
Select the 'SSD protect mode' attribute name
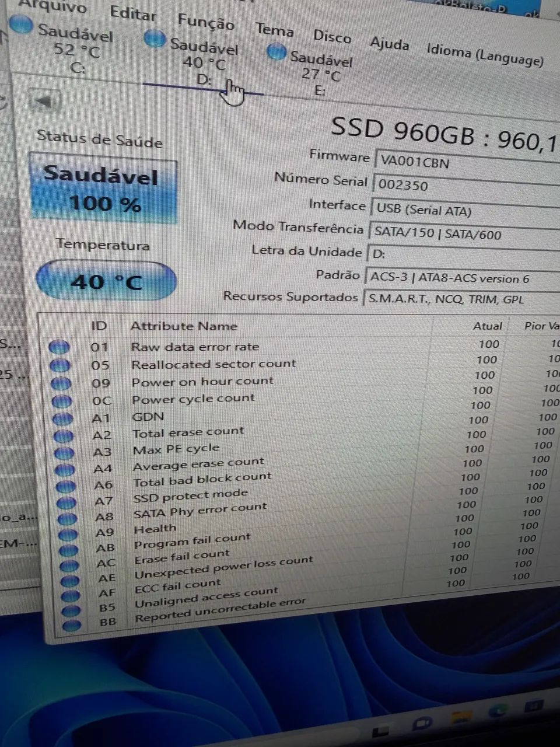tap(191, 496)
